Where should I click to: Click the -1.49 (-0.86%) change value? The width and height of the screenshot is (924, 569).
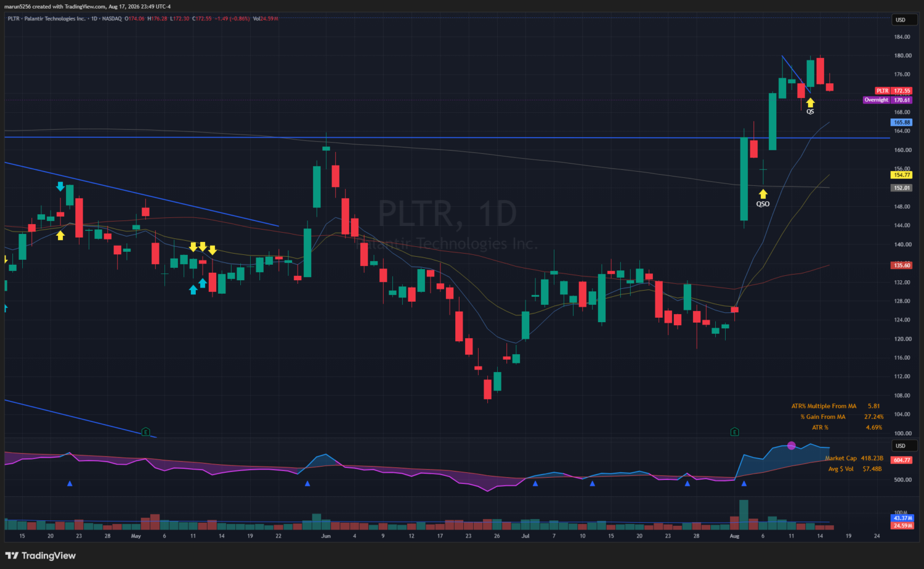pos(232,18)
